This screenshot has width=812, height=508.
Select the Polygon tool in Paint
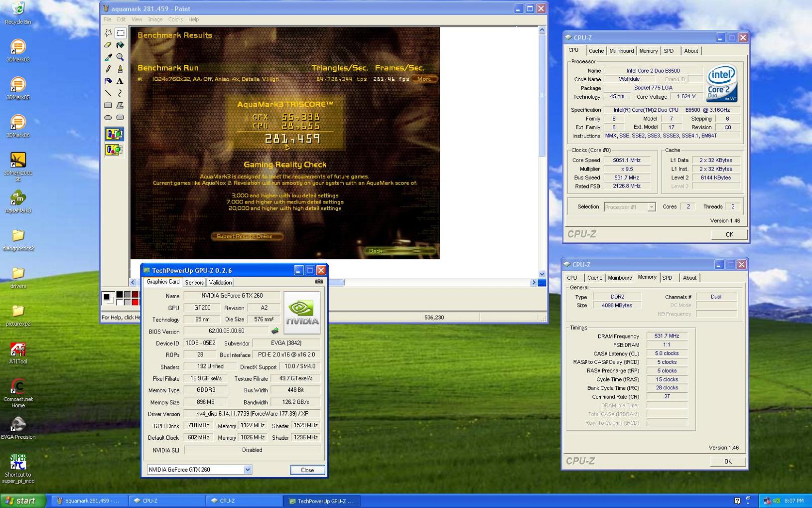click(120, 105)
